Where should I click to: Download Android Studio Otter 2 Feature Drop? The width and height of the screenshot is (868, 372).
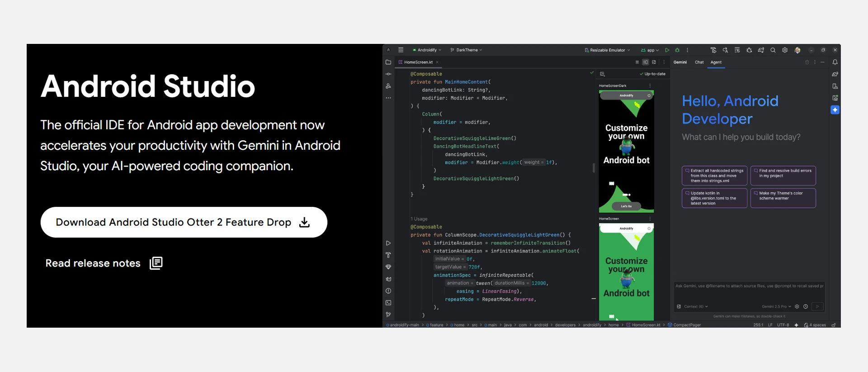(x=184, y=222)
